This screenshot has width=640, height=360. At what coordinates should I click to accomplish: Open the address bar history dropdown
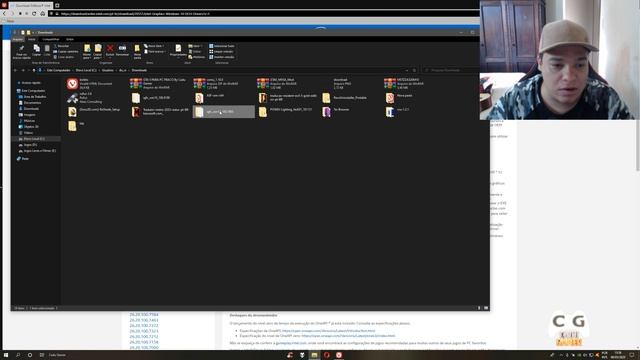[407, 70]
